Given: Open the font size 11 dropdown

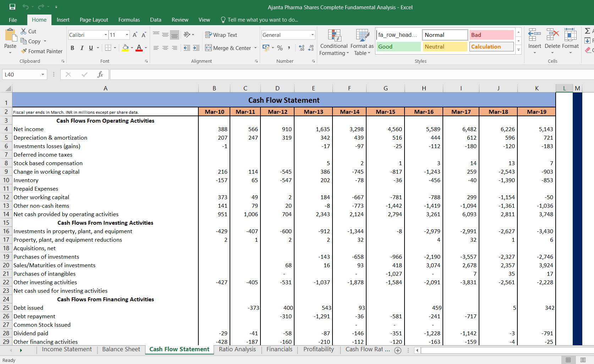Looking at the screenshot, I should pyautogui.click(x=127, y=35).
